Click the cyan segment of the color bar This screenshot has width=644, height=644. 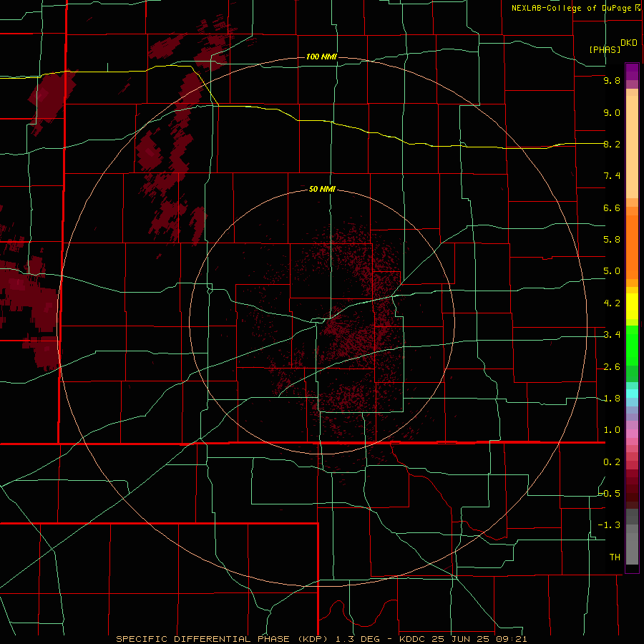(632, 394)
